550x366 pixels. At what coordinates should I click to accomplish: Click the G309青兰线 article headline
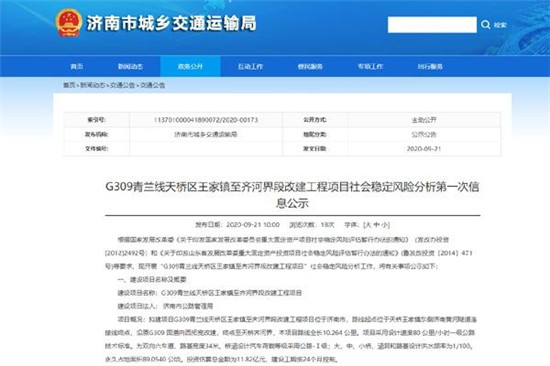[x=292, y=195]
